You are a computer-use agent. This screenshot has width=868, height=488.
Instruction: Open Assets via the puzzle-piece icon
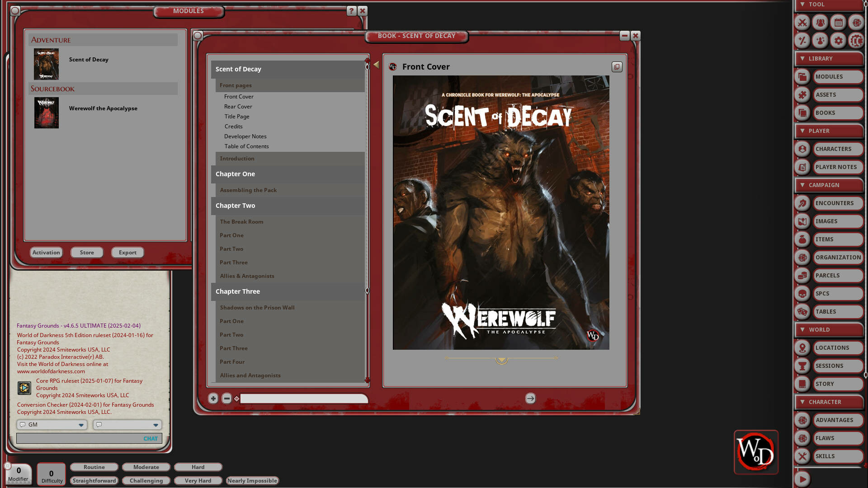pyautogui.click(x=802, y=94)
